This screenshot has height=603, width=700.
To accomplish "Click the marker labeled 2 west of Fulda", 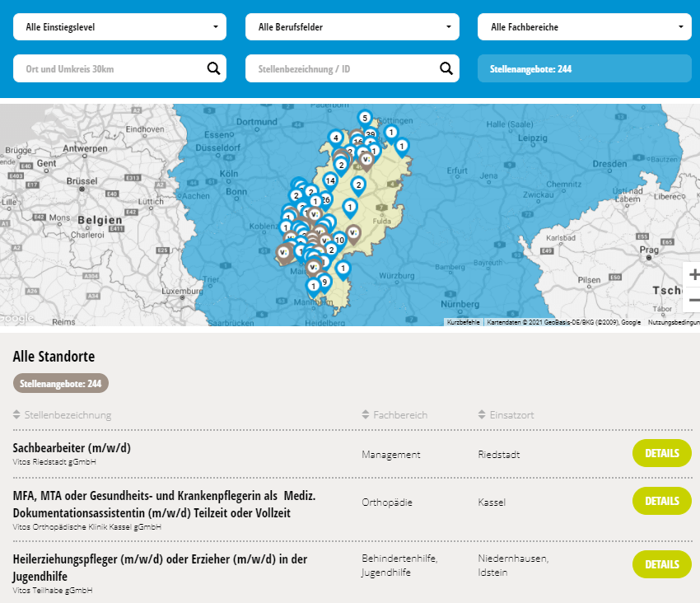I will [x=359, y=185].
